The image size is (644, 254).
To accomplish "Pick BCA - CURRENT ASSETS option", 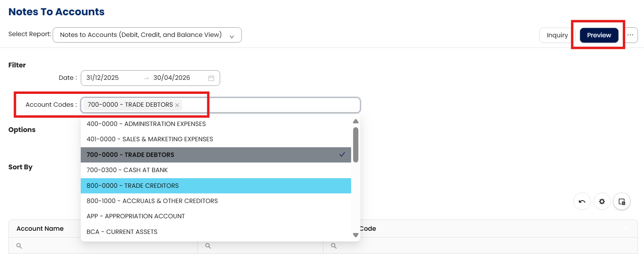I will tap(216, 232).
